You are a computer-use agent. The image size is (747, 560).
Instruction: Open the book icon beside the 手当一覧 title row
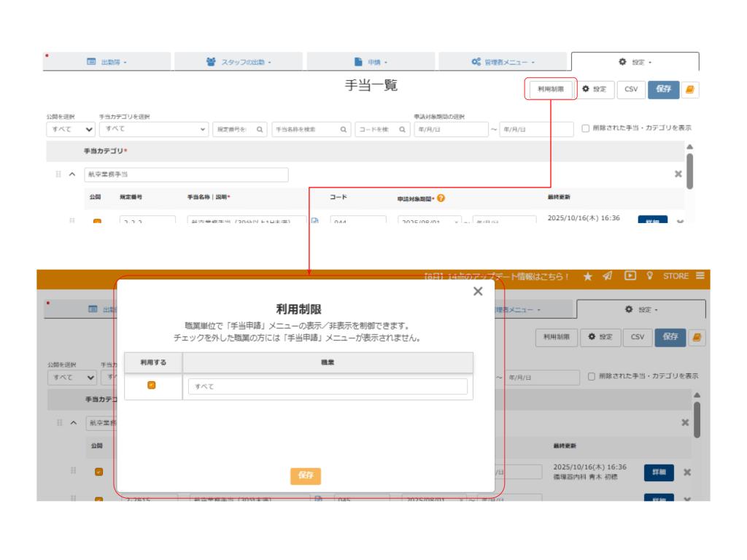[x=689, y=89]
